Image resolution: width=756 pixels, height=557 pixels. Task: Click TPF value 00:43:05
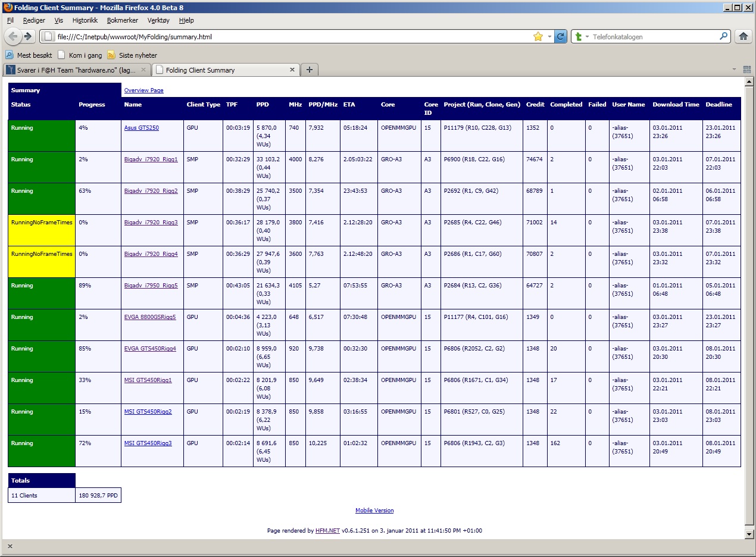[238, 286]
